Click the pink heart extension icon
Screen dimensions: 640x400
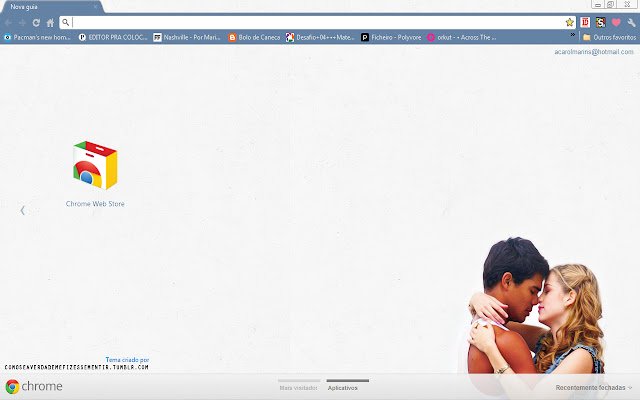(616, 22)
